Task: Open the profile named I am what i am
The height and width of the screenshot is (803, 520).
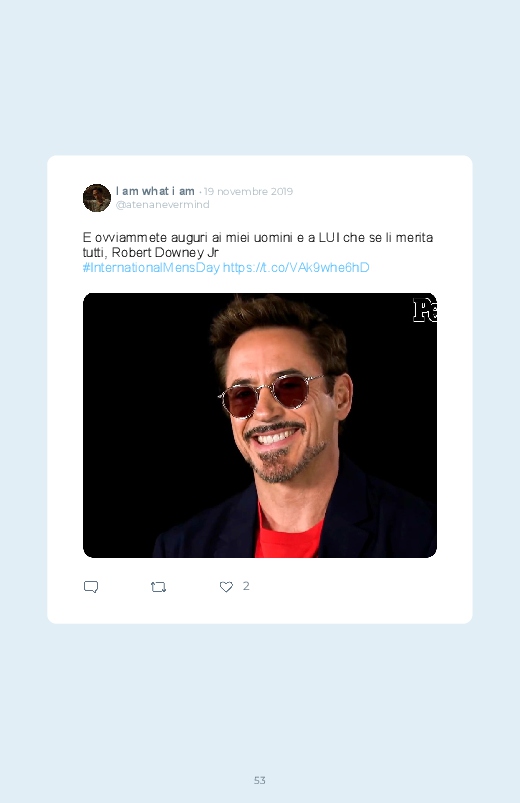Action: pos(155,191)
